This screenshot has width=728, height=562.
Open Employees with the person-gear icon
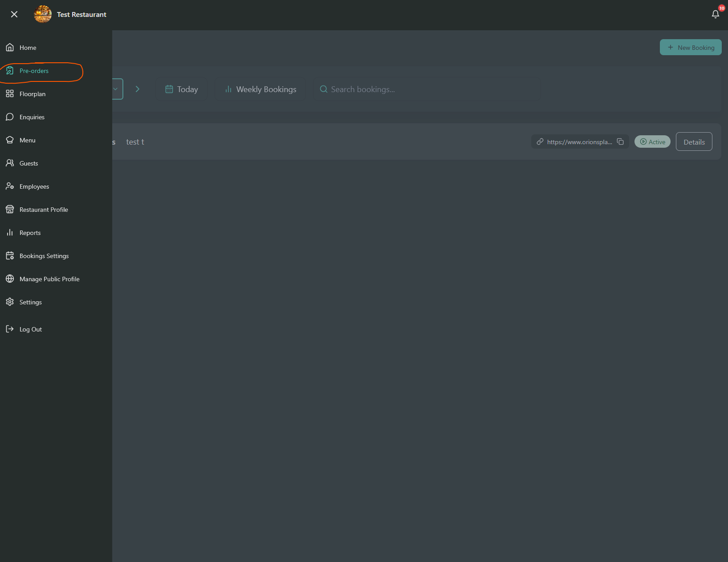(x=10, y=186)
